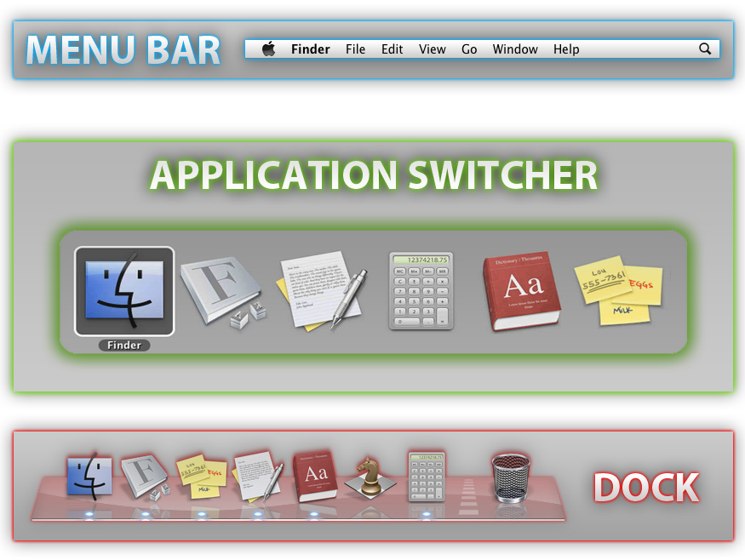Viewport: 745px width, 560px height.
Task: Open the View menu
Action: click(433, 49)
